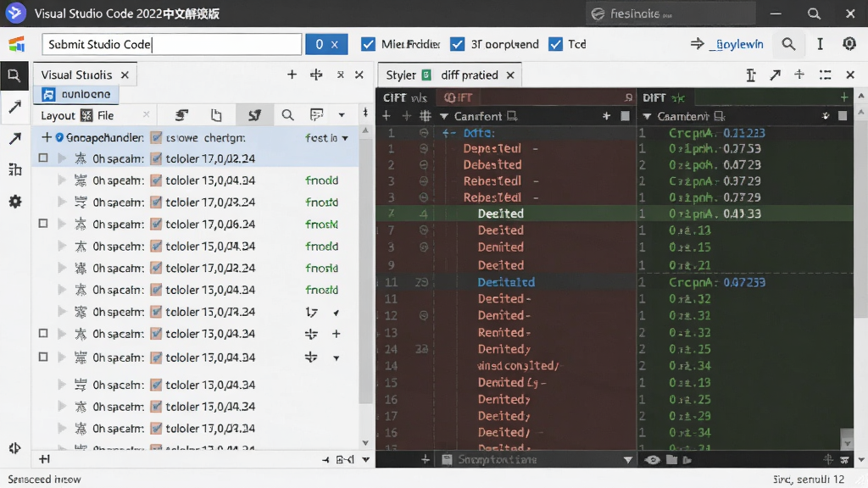Click the folder icon at diff bottom bar
This screenshot has width=868, height=488.
click(671, 460)
